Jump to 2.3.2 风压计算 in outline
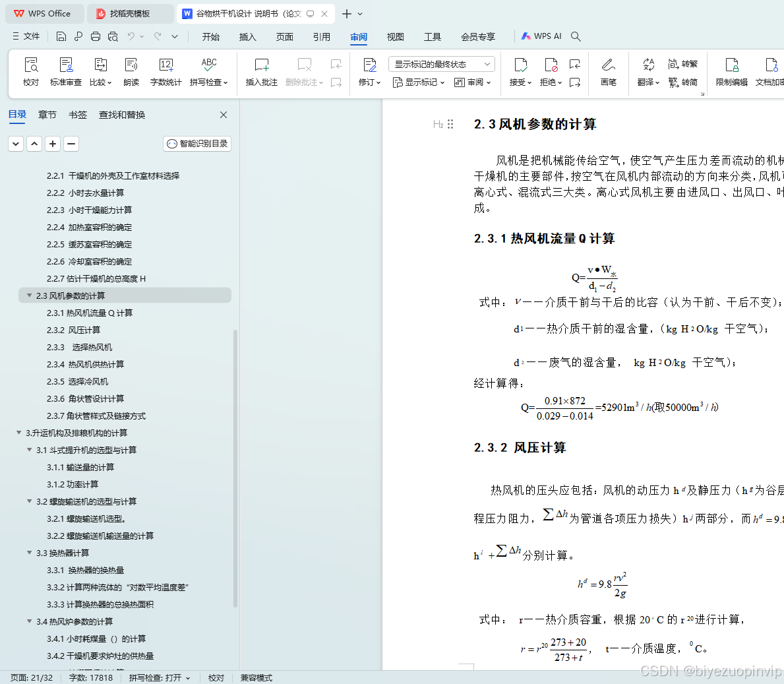This screenshot has height=684, width=784. (73, 330)
